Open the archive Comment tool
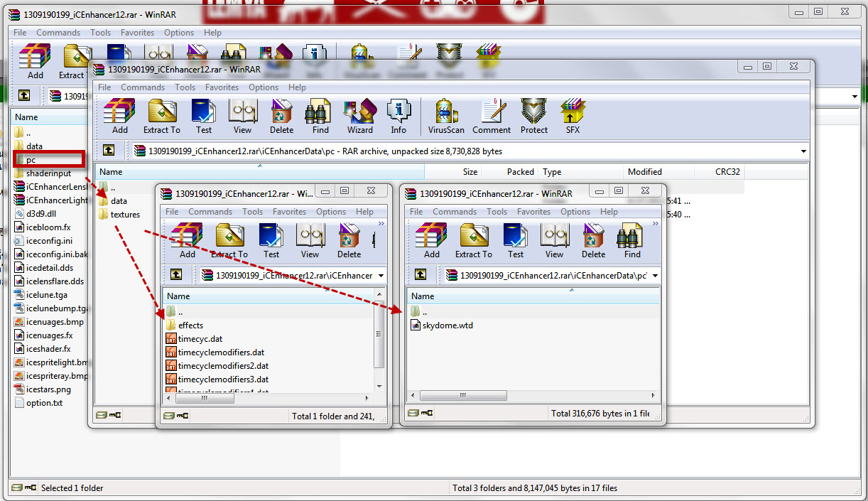 click(492, 116)
